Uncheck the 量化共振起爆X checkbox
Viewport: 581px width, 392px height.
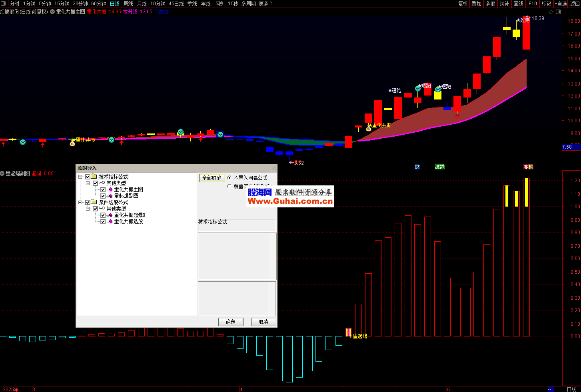[103, 215]
